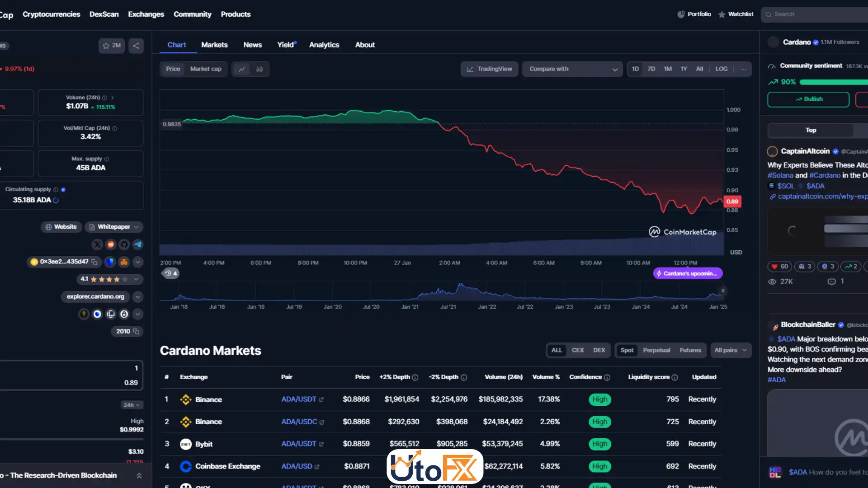Switch to the line chart icon
This screenshot has height=488, width=868.
point(242,69)
